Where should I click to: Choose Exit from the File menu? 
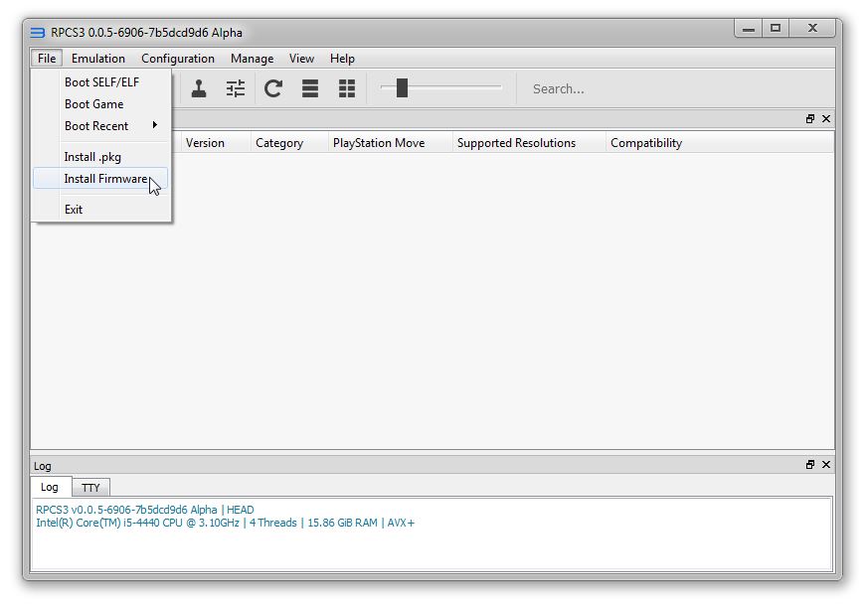(x=101, y=209)
